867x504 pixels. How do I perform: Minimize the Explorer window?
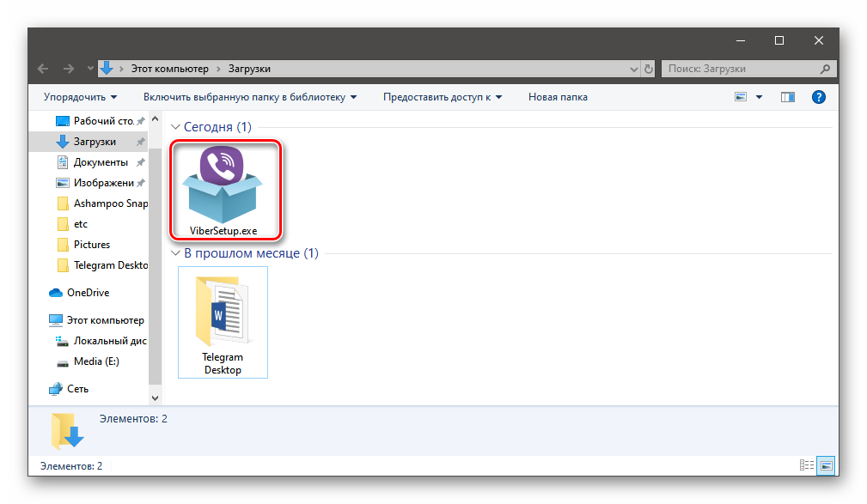coord(741,40)
